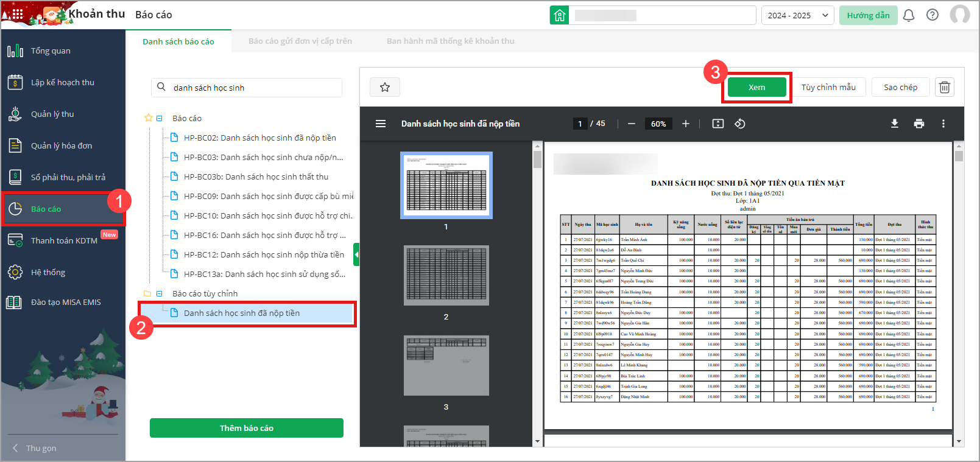Click the Xem button

[757, 87]
